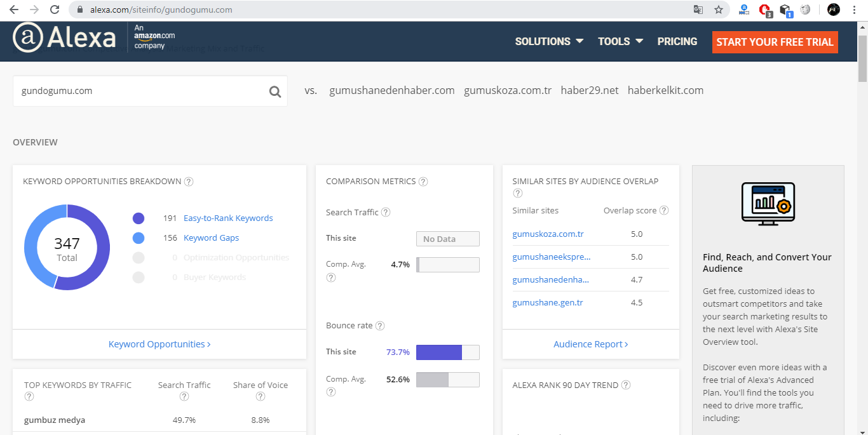Open gumushanedenha... similar site link
868x435 pixels.
point(551,279)
